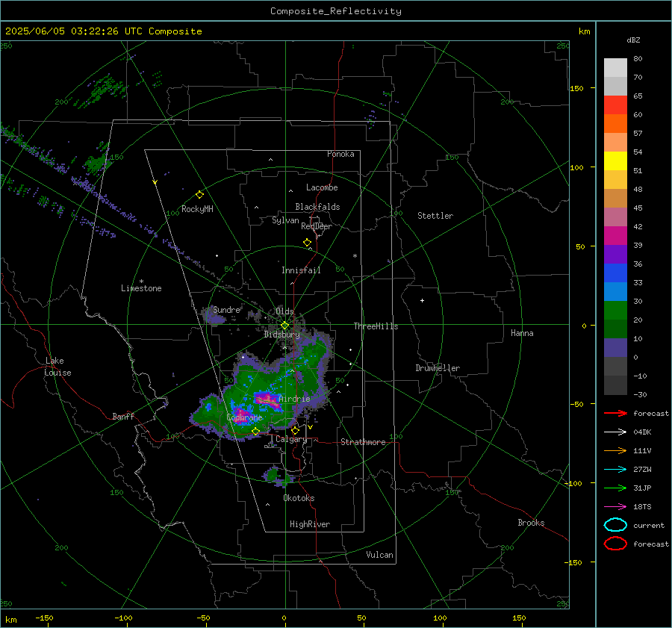Click the Drumheller city label
The image size is (672, 628).
click(438, 368)
